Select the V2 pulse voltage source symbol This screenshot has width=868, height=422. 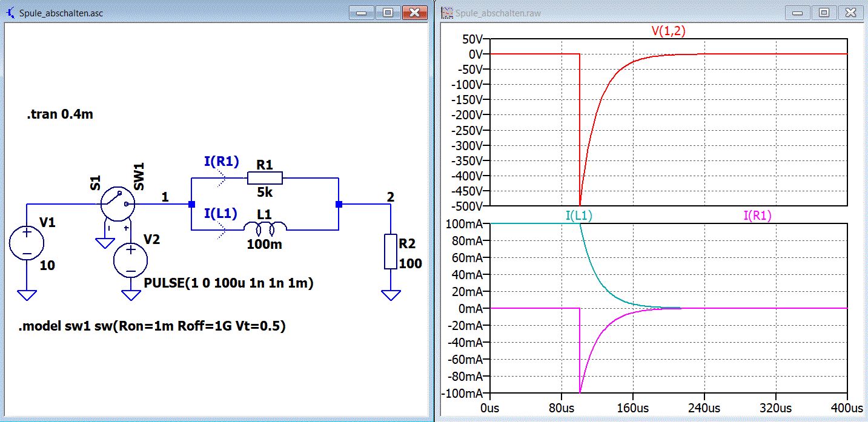[130, 260]
